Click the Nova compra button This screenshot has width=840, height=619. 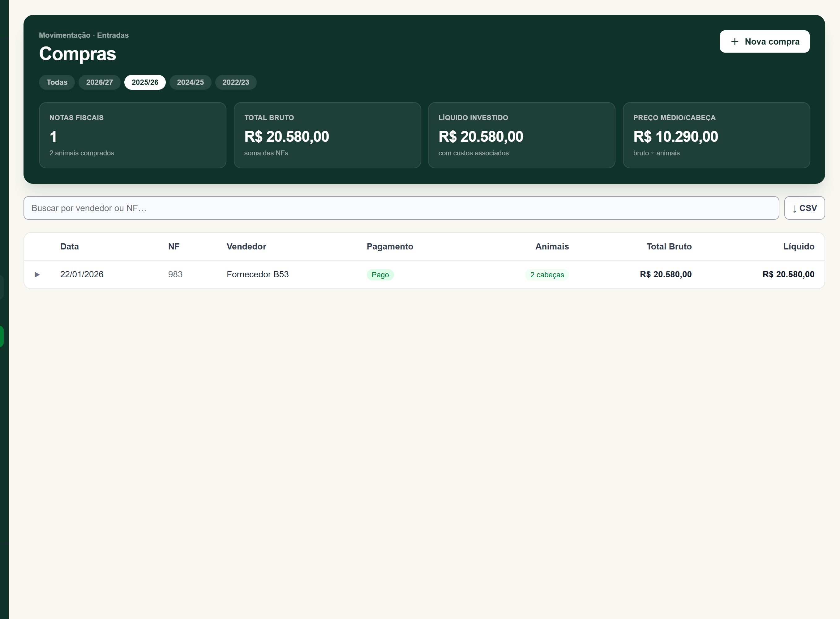pyautogui.click(x=765, y=41)
